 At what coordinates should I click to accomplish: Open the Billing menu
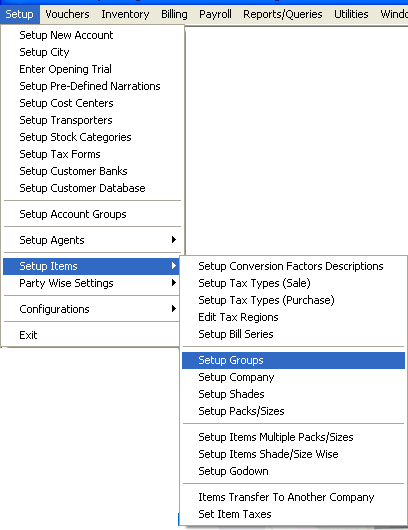pyautogui.click(x=174, y=15)
